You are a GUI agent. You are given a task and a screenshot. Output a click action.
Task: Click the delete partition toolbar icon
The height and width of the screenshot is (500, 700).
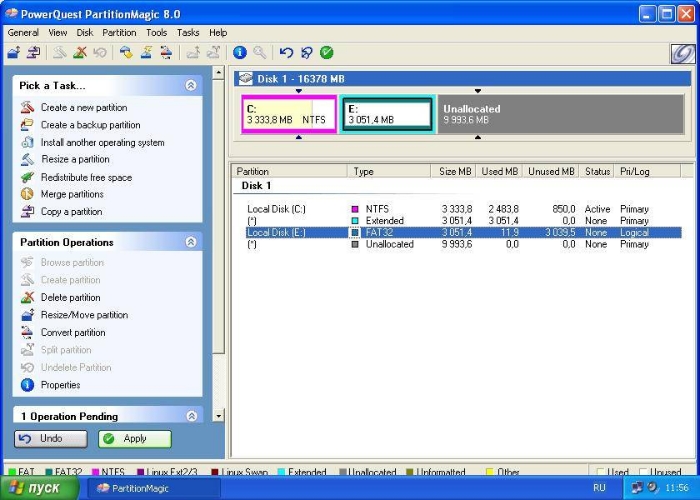click(79, 52)
